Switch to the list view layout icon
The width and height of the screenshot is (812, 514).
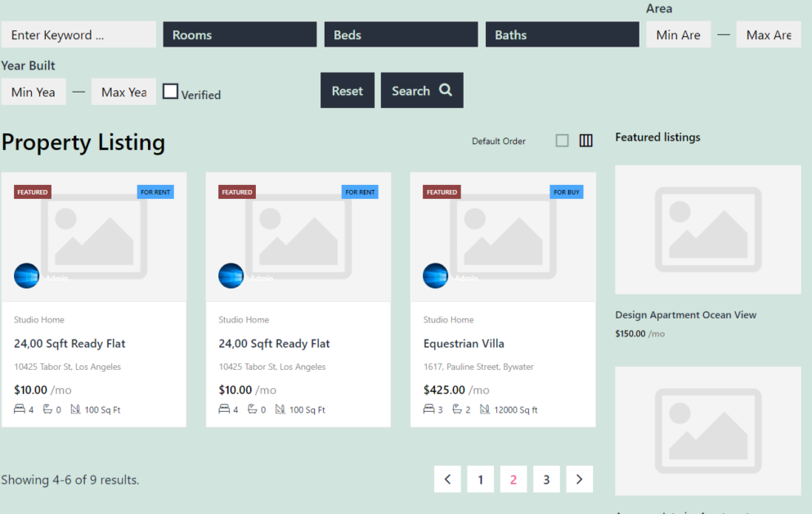[x=562, y=141]
